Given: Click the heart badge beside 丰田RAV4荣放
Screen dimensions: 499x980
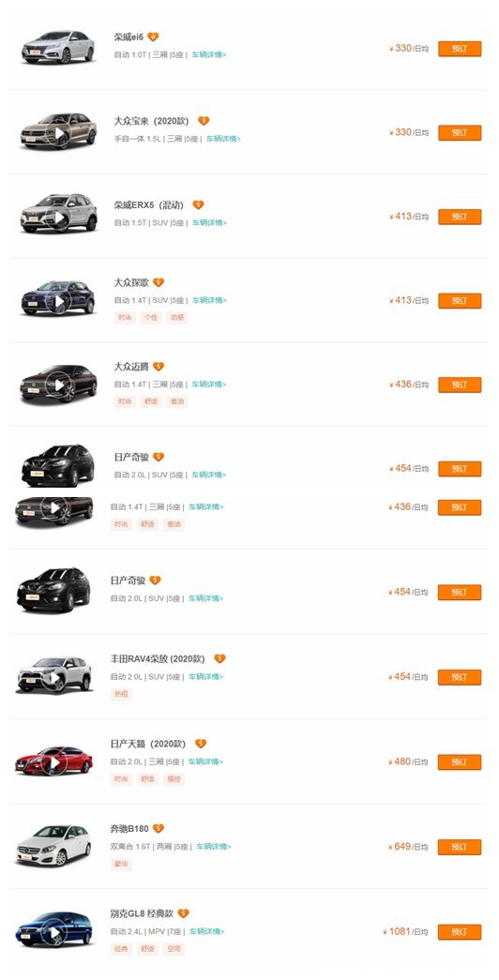Looking at the screenshot, I should 219,658.
